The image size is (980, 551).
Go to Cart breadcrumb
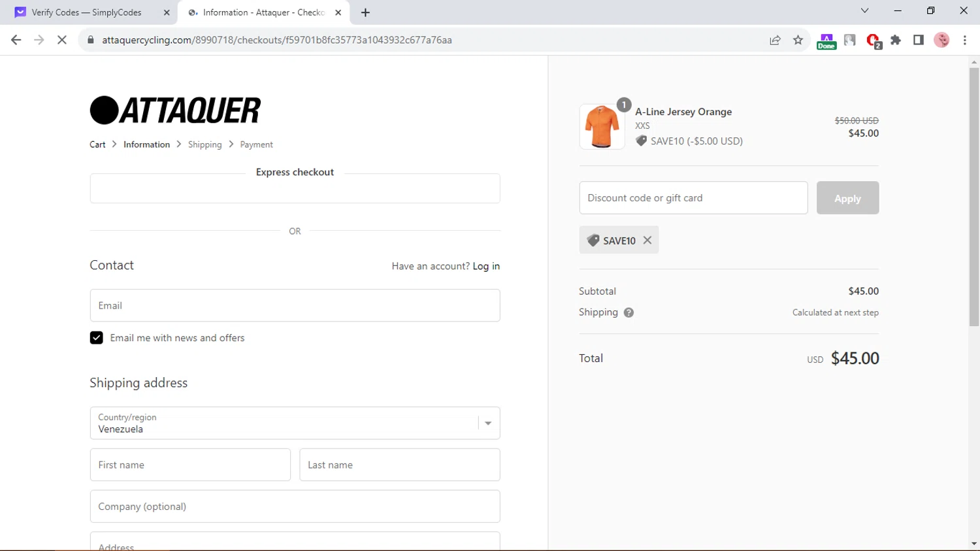click(97, 144)
